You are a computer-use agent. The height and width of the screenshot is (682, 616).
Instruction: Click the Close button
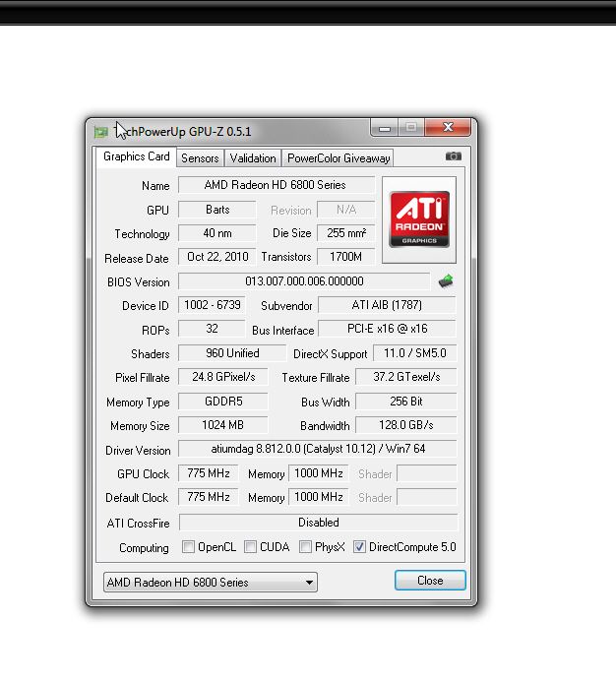coord(430,581)
